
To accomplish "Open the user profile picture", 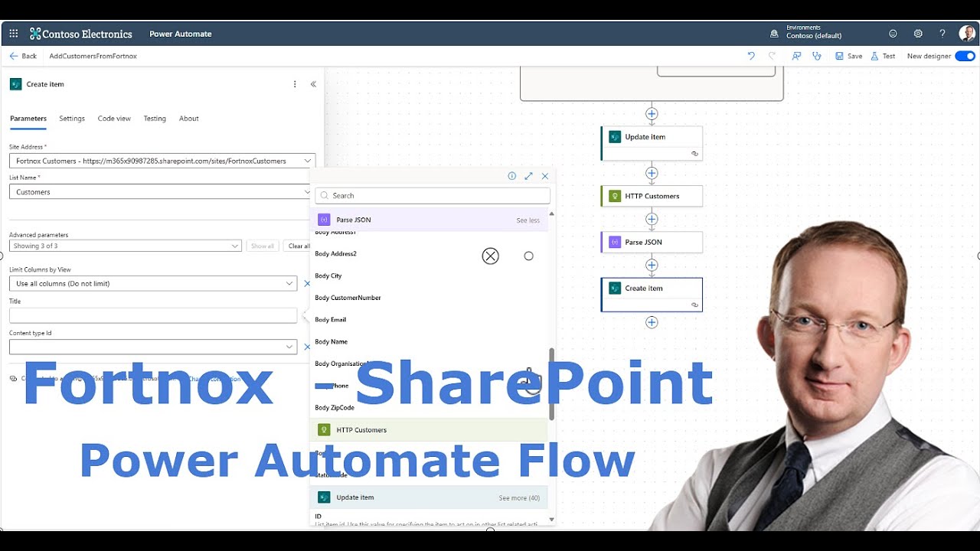I will [967, 34].
